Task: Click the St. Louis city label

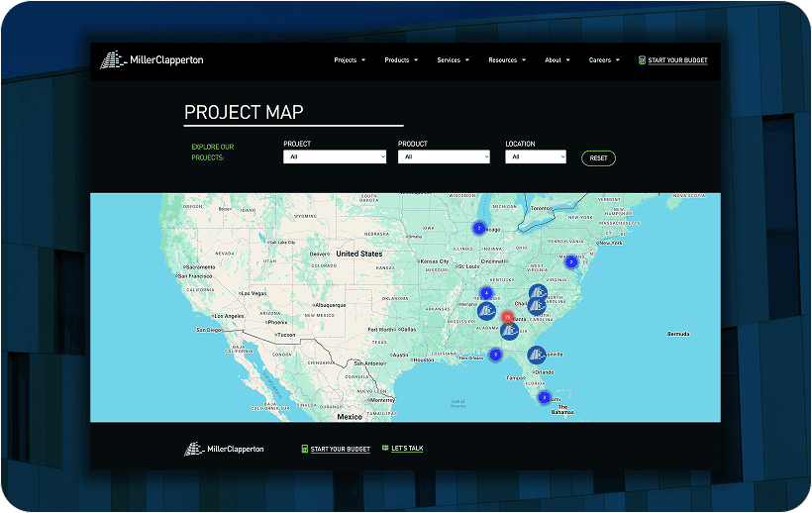Action: [x=468, y=266]
